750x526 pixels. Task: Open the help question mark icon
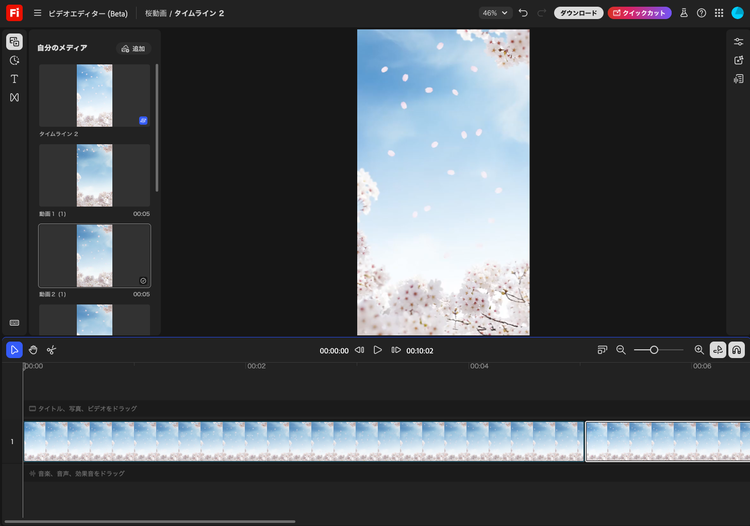(x=701, y=13)
